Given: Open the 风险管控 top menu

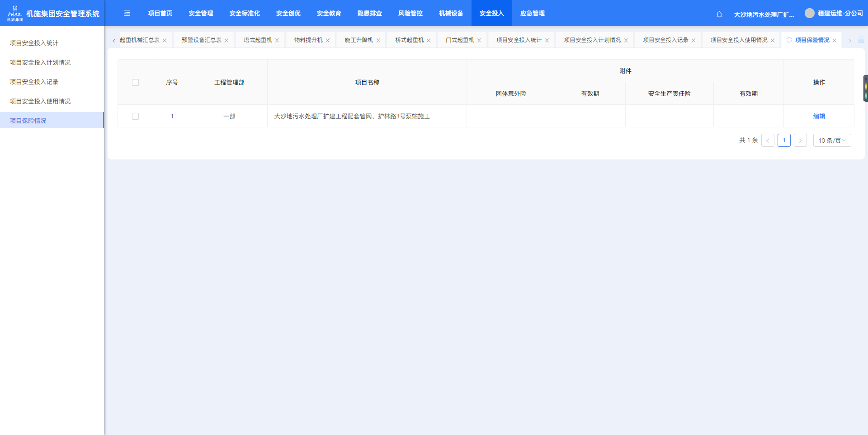Looking at the screenshot, I should pyautogui.click(x=410, y=14).
